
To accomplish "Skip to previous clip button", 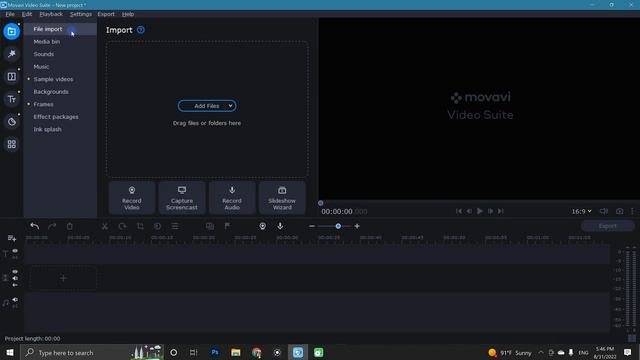I will point(459,211).
